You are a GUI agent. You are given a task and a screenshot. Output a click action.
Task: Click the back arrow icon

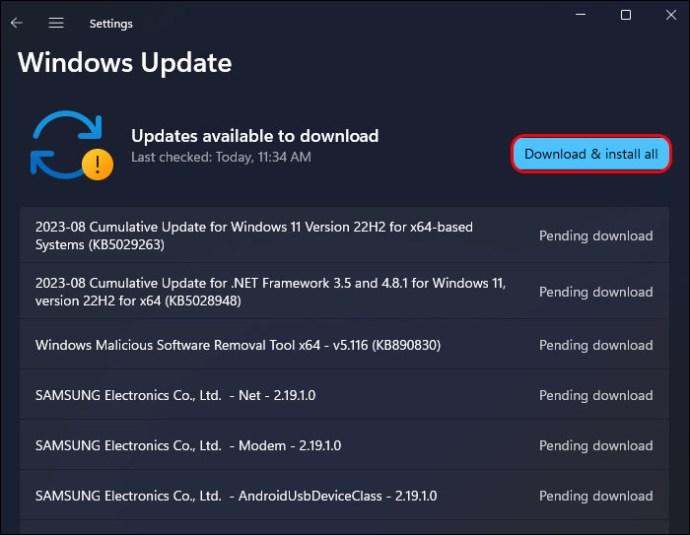click(x=16, y=23)
